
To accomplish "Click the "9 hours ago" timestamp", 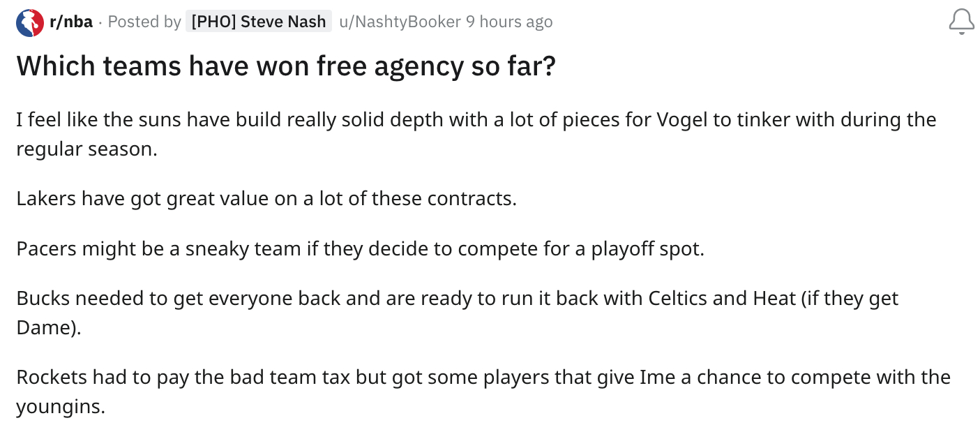I will pyautogui.click(x=509, y=22).
